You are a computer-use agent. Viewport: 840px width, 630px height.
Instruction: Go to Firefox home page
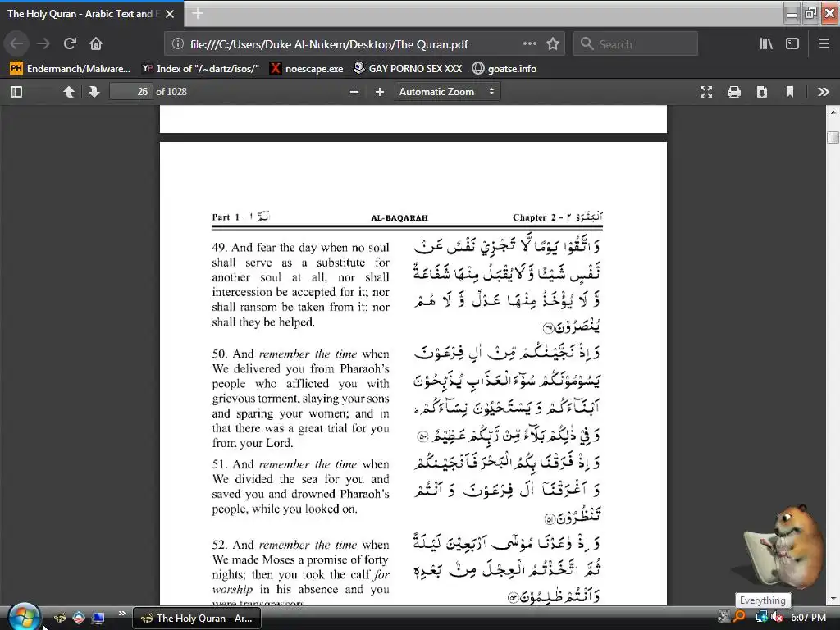click(x=96, y=43)
